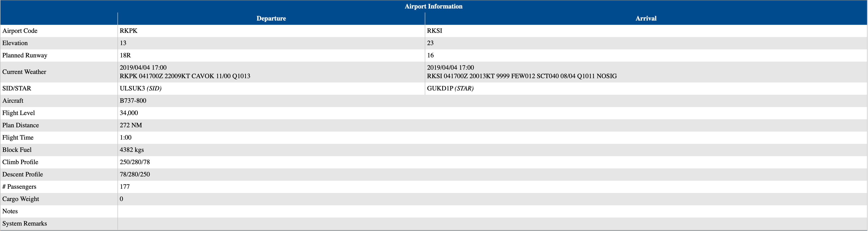Select arrival airport code RKSI
This screenshot has height=231, width=868.
pyautogui.click(x=434, y=31)
